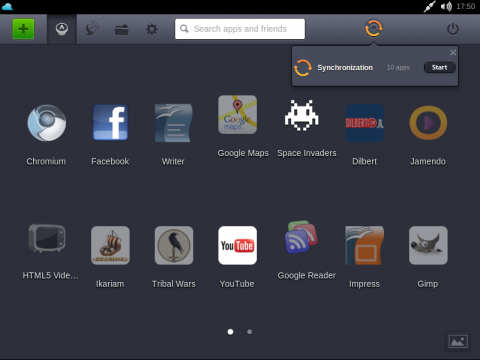Select the home apps view icon
The width and height of the screenshot is (480, 360).
(62, 29)
